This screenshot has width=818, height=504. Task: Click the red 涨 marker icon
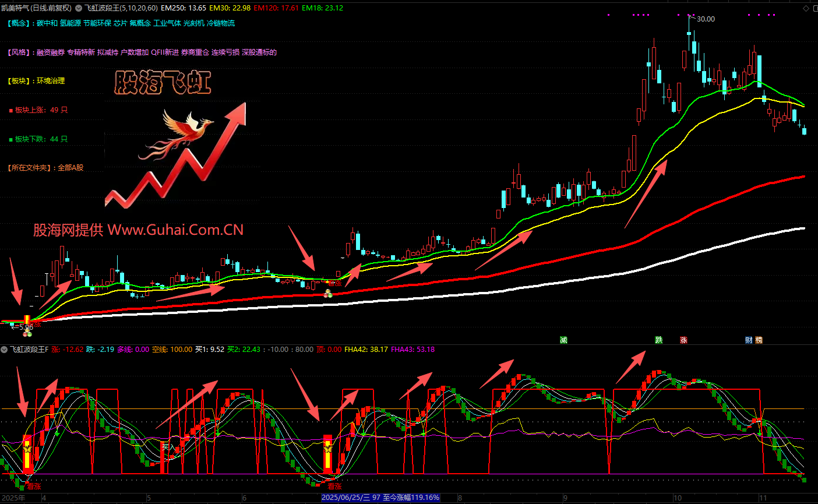coord(683,340)
